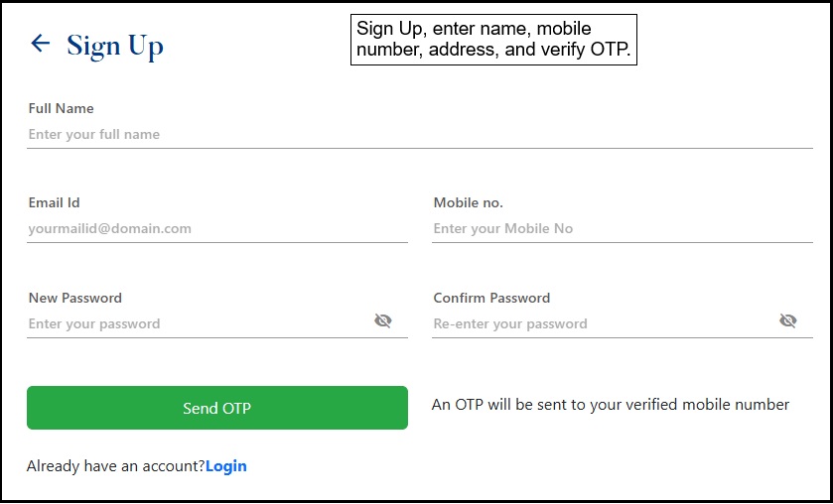The height and width of the screenshot is (504, 833).
Task: Open the Login link
Action: tap(226, 466)
